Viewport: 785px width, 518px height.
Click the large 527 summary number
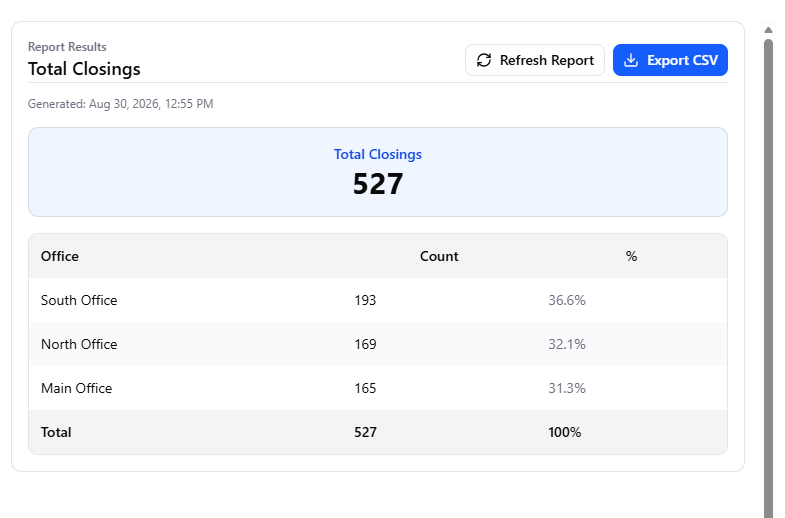point(378,184)
